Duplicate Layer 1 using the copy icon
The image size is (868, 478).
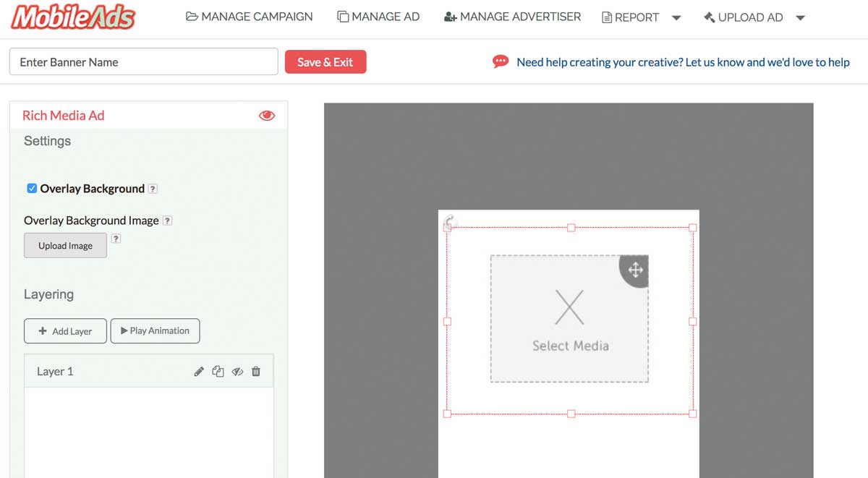[218, 372]
